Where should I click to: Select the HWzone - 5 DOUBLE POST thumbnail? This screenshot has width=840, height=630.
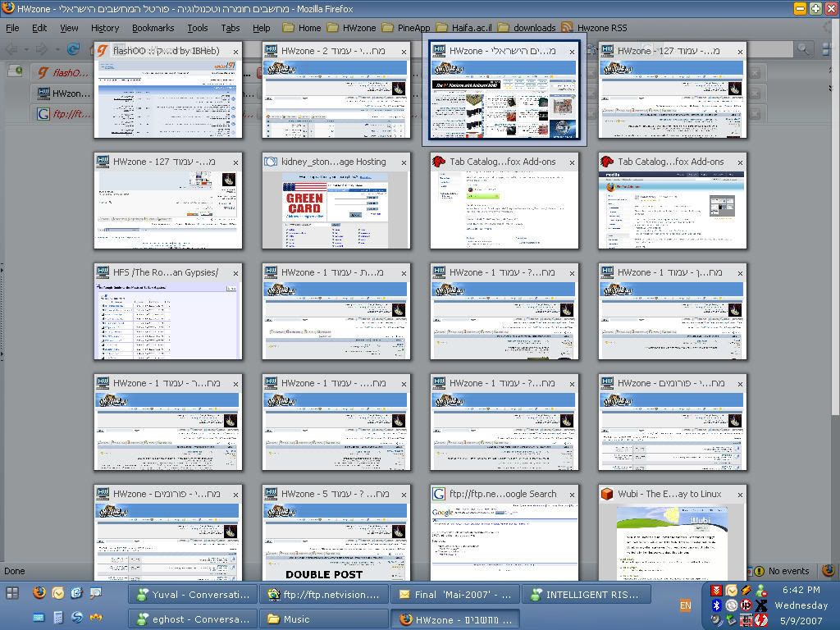point(336,533)
